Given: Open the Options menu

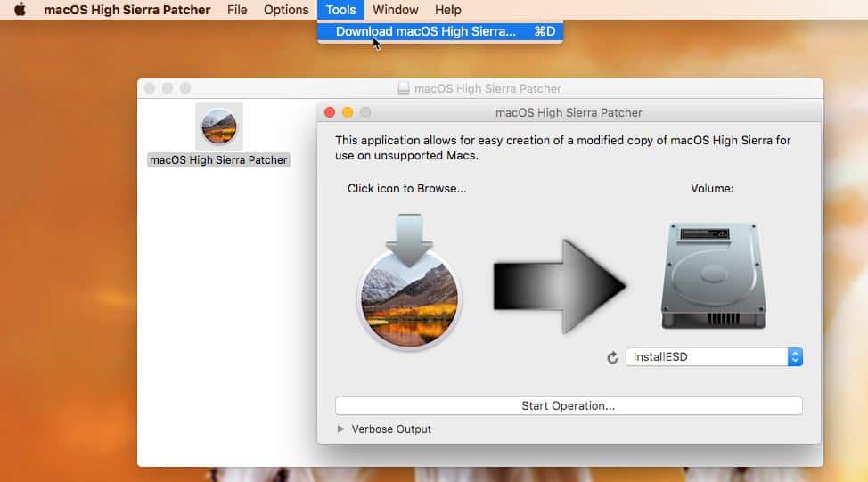Looking at the screenshot, I should pyautogui.click(x=286, y=10).
